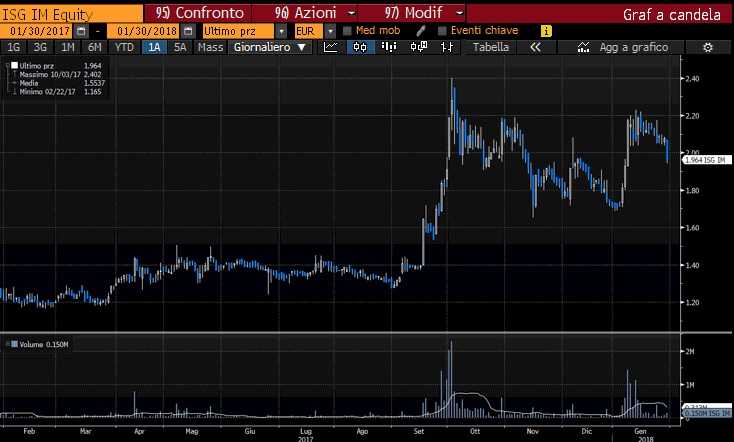Viewport: 734px width, 442px height.
Task: Enable the Med mob checkbox
Action: coord(347,31)
